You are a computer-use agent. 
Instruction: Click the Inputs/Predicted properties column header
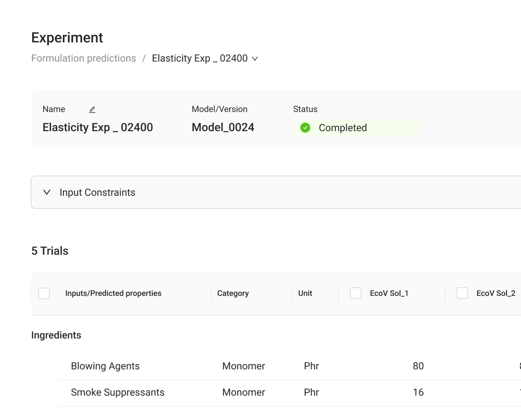pos(113,293)
